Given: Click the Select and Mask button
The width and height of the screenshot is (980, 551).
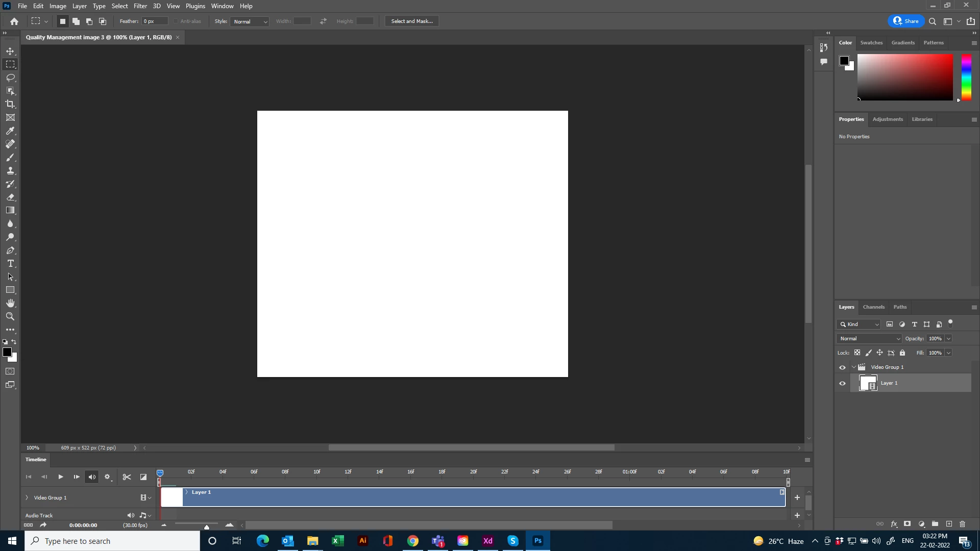Looking at the screenshot, I should coord(411,21).
